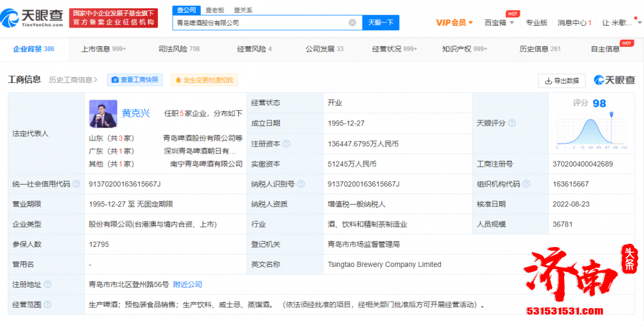Click the 查看工商快照 button
Viewport: 644px width, 321px height.
tap(135, 80)
